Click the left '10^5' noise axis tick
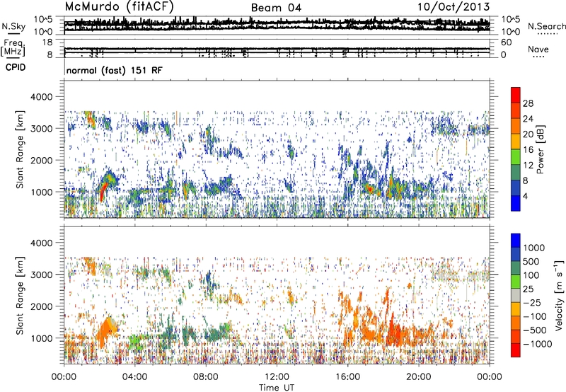Image resolution: width=566 pixels, height=392 pixels. 42,20
